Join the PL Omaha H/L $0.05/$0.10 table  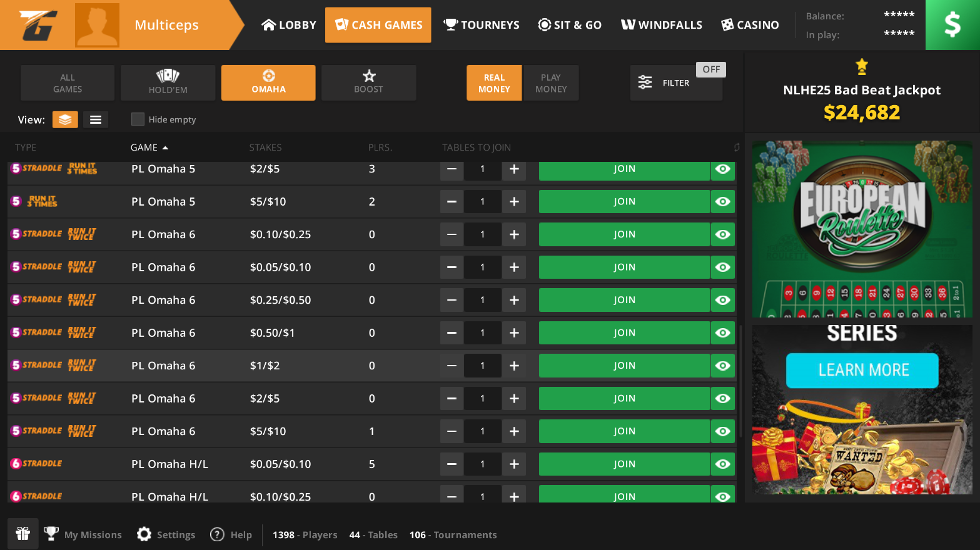coord(624,464)
